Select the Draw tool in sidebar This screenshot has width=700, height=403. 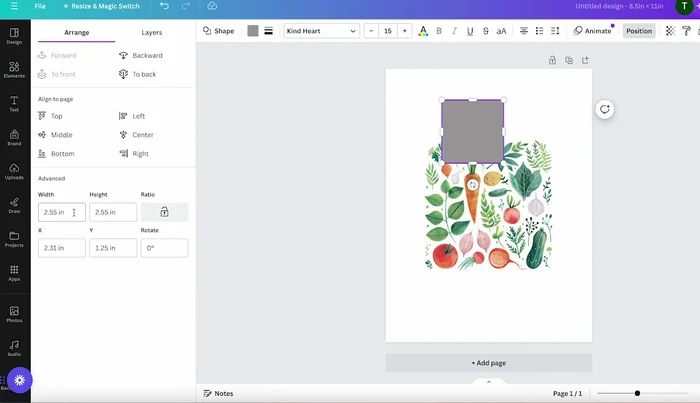tap(14, 205)
